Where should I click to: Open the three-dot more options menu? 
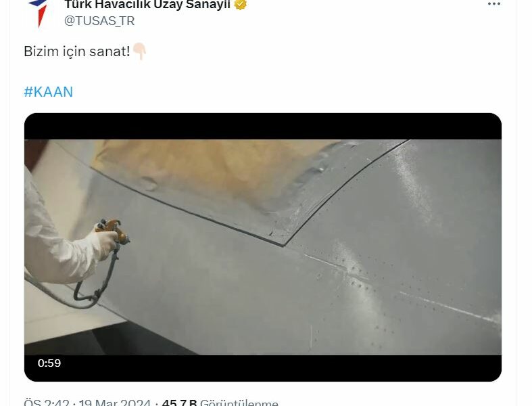(494, 4)
